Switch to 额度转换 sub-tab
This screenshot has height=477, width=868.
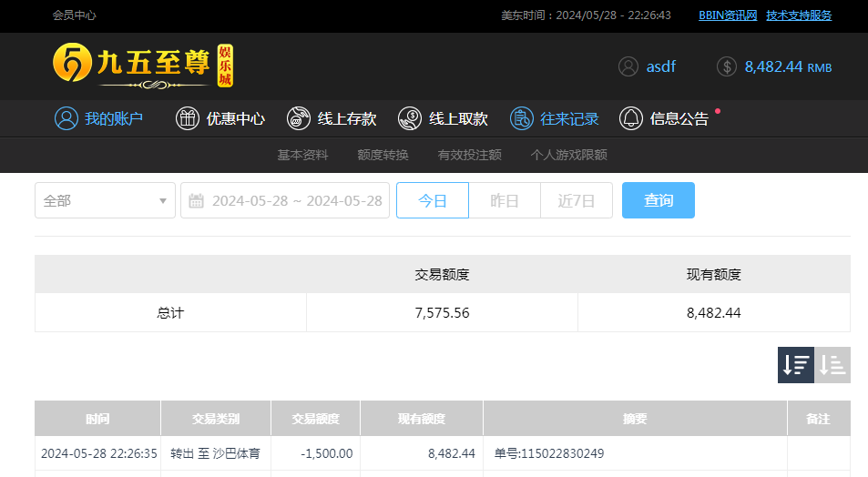point(383,155)
